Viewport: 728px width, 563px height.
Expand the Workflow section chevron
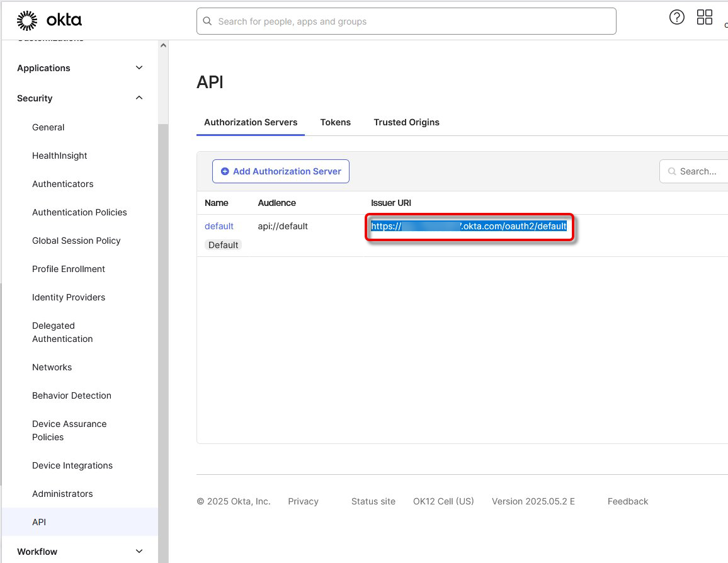(x=139, y=552)
